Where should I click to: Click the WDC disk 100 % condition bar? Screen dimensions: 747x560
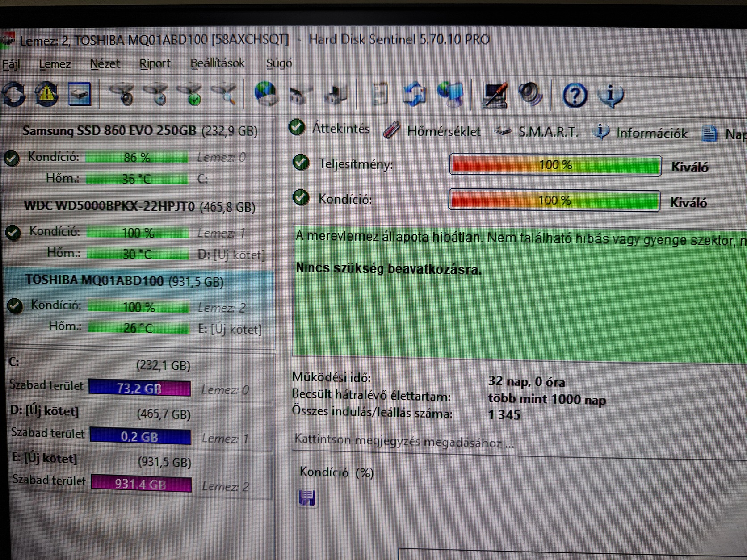click(x=138, y=233)
